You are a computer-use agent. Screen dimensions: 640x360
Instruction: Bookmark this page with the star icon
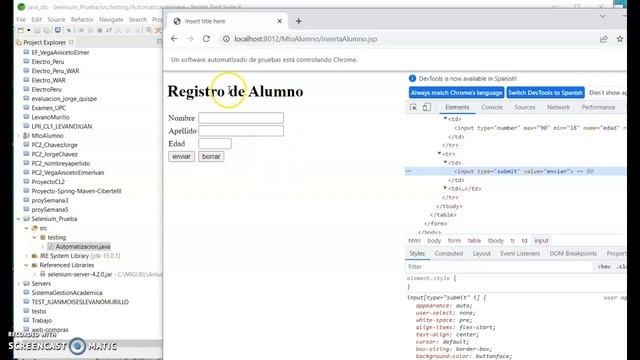[620, 39]
